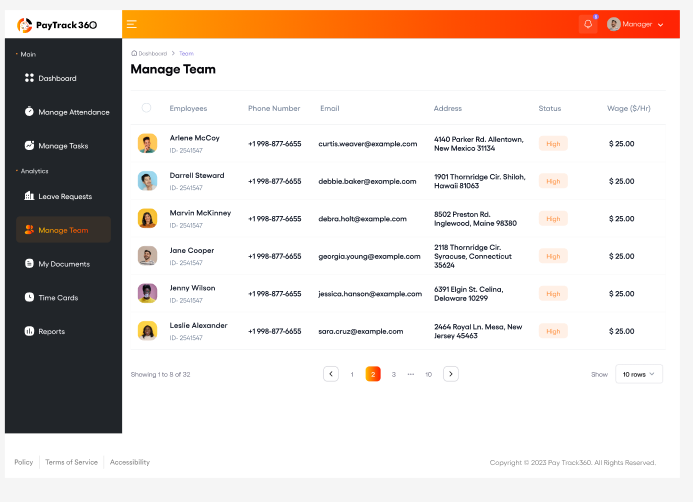693x502 pixels.
Task: Open the Terms of Service footer link
Action: pyautogui.click(x=71, y=462)
